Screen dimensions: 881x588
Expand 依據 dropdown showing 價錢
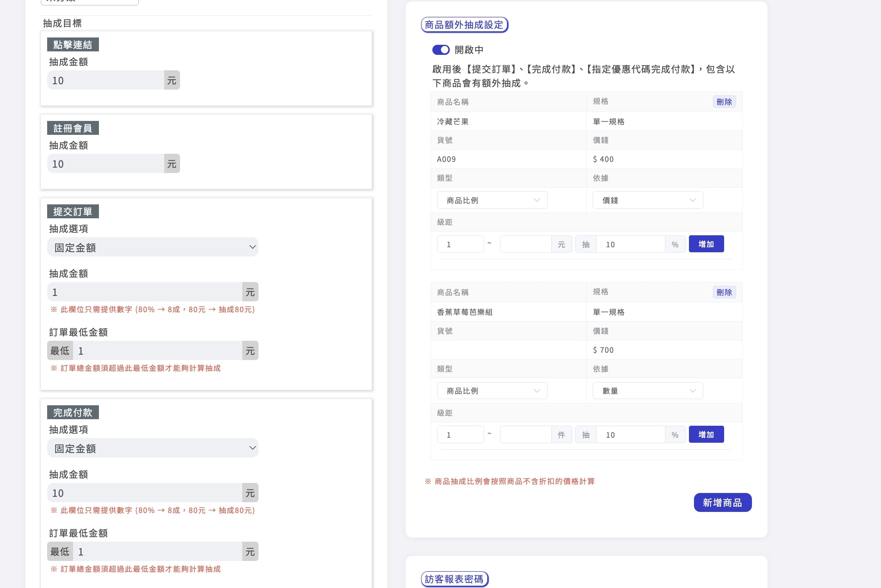point(648,200)
